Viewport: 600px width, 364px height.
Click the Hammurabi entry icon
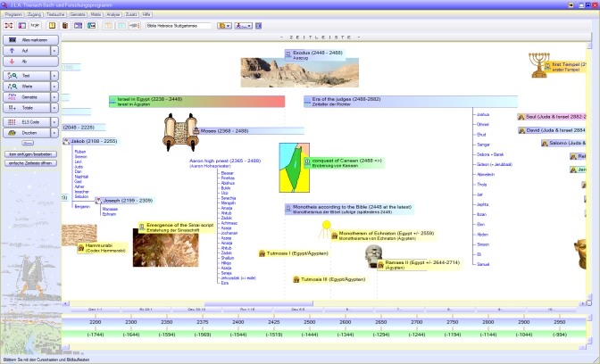80,248
